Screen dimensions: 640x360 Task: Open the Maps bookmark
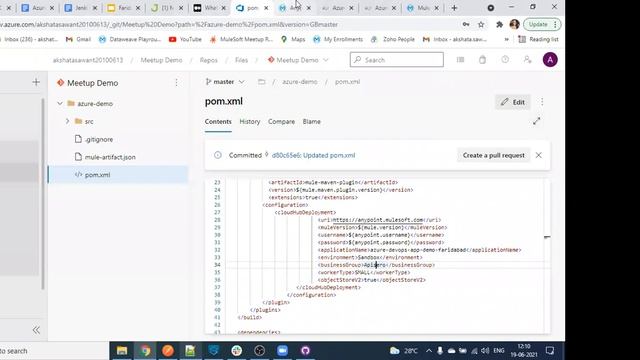click(293, 39)
